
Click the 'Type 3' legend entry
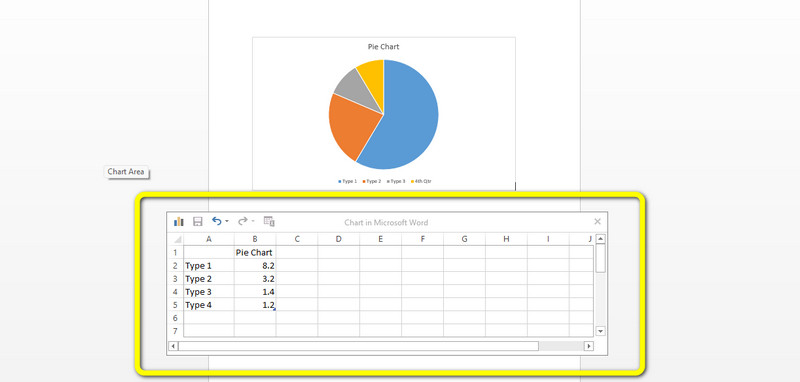tap(396, 181)
